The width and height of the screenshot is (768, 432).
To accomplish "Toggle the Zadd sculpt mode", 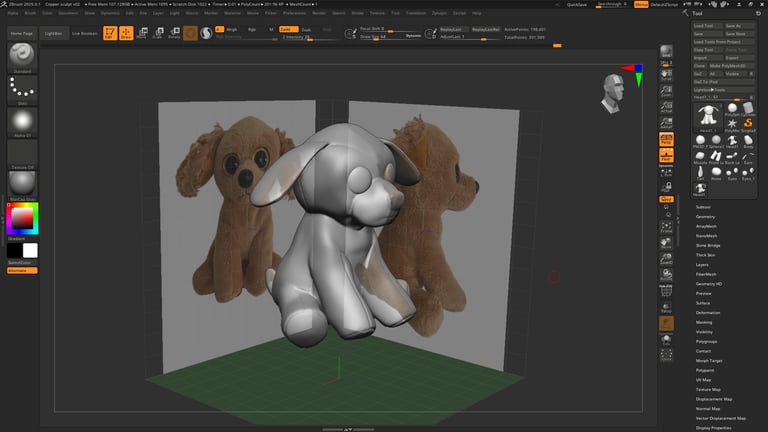I will pos(285,30).
